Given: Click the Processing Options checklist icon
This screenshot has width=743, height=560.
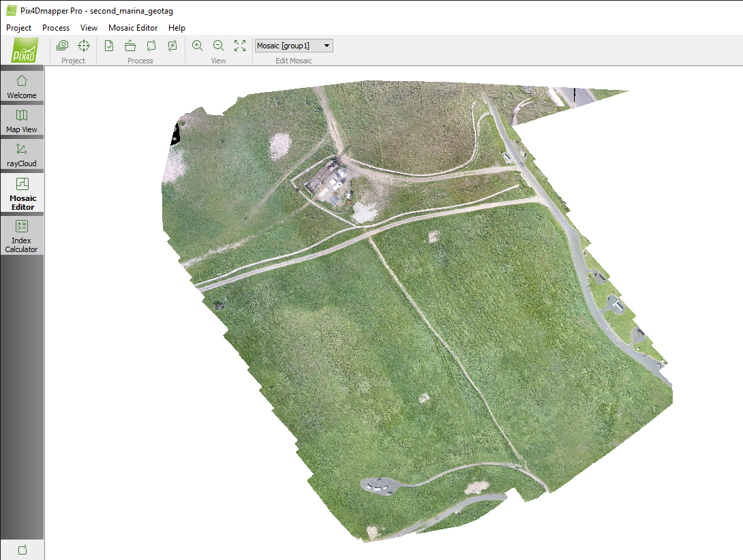Looking at the screenshot, I should click(109, 46).
